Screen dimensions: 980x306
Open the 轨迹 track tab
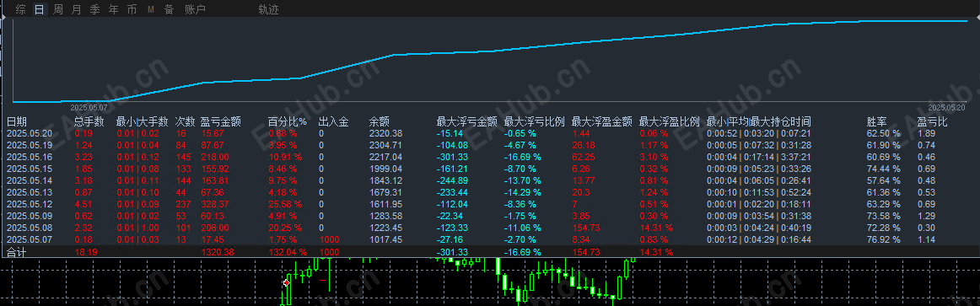268,9
